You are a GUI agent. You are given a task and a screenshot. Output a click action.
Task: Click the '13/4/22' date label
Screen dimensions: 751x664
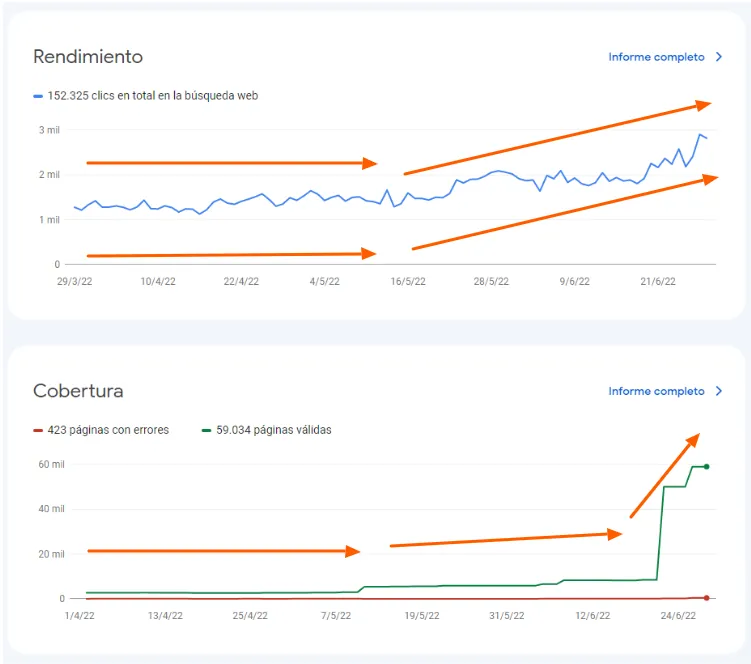165,616
